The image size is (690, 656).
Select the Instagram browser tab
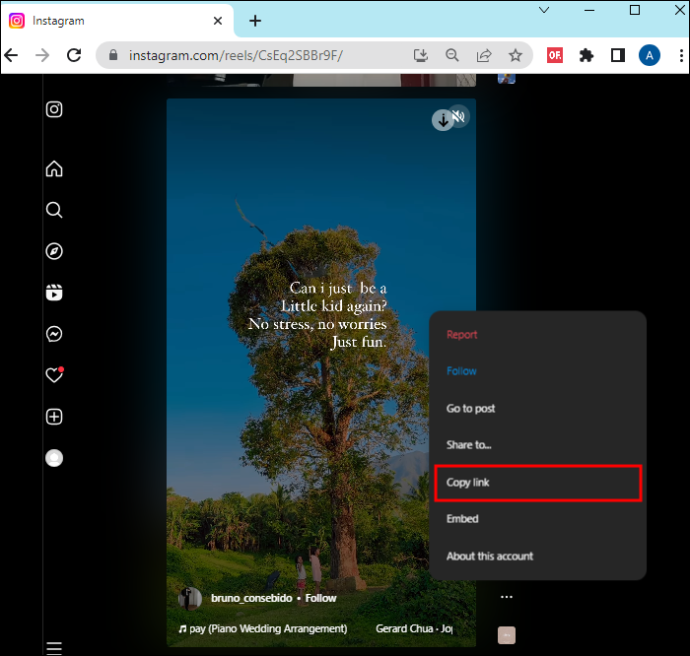(117, 21)
